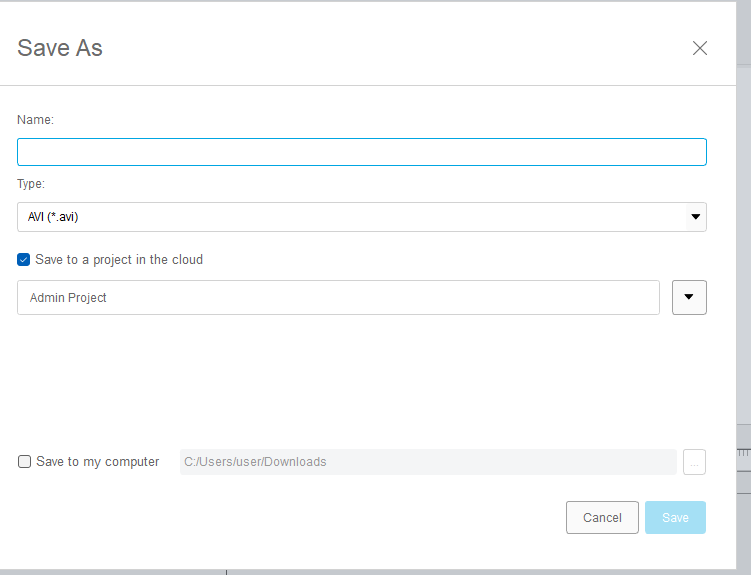Close the Save As dialog with X
Viewport: 751px width, 575px height.
[x=700, y=48]
